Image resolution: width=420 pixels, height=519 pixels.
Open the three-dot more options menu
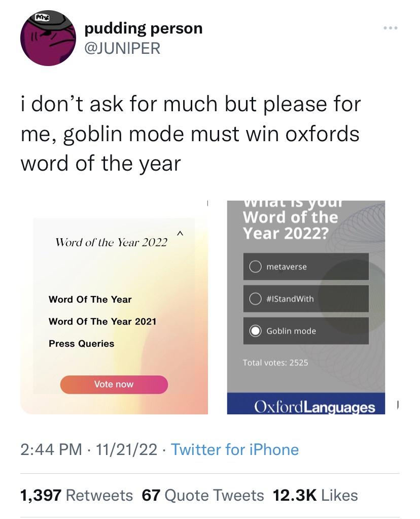[x=390, y=27]
